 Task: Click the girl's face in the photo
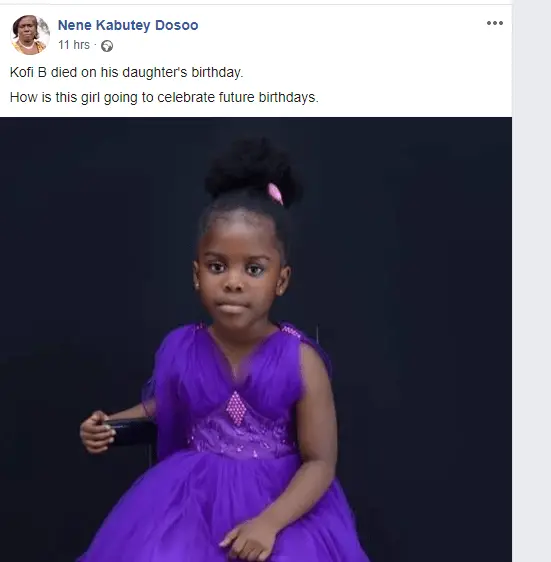(x=238, y=272)
